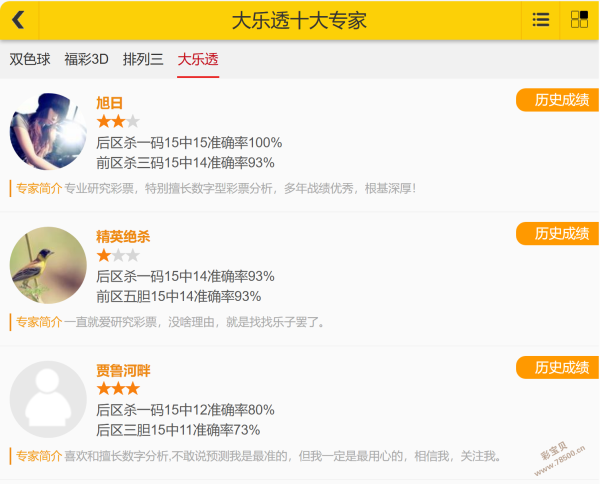Open the 福彩3D tab

pyautogui.click(x=86, y=59)
